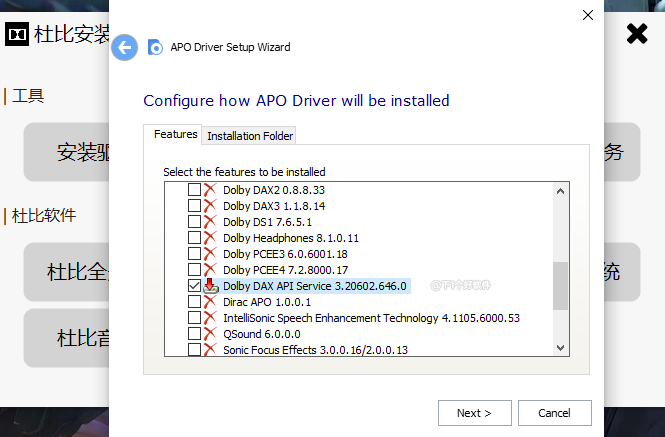Click the red X icon beside QSound

coord(210,334)
